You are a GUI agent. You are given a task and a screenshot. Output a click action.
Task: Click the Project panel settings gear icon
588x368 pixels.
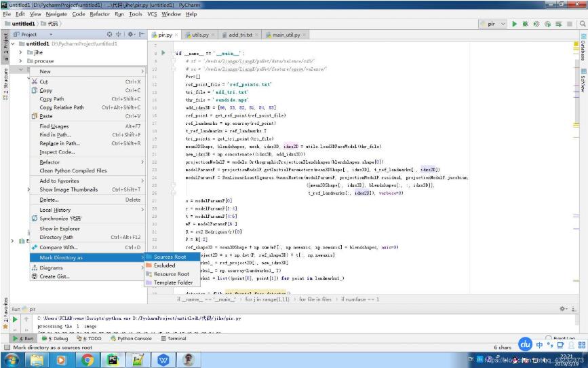(x=130, y=34)
